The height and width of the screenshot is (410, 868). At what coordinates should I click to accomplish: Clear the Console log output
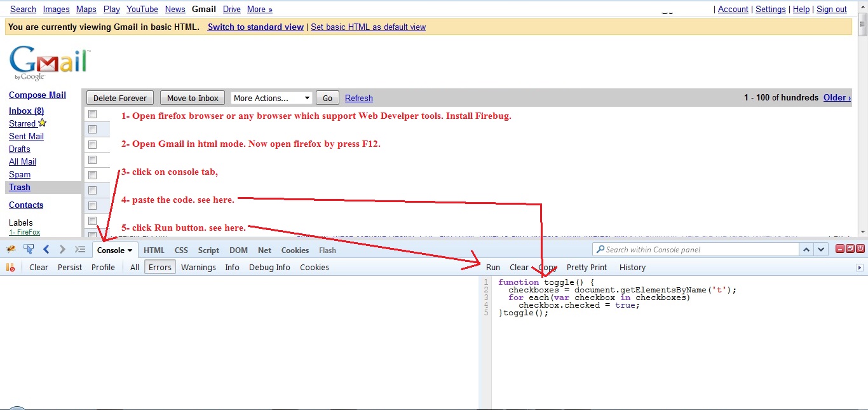click(39, 268)
